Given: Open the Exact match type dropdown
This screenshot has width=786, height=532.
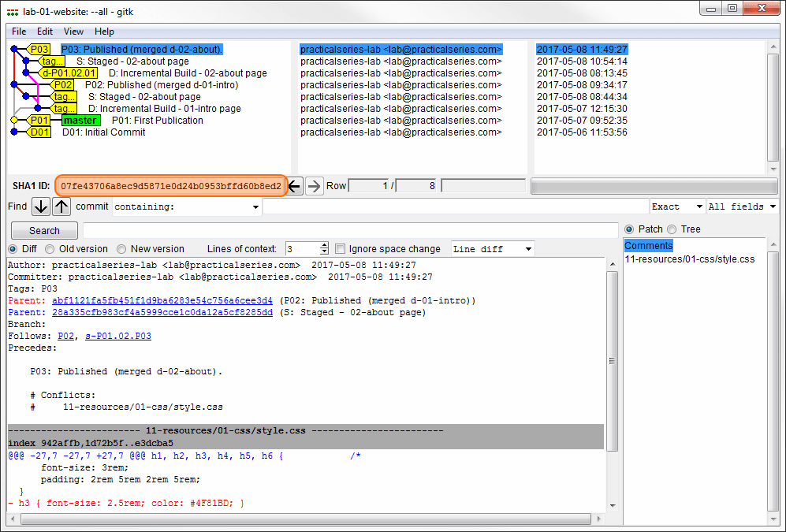Looking at the screenshot, I should tap(677, 206).
